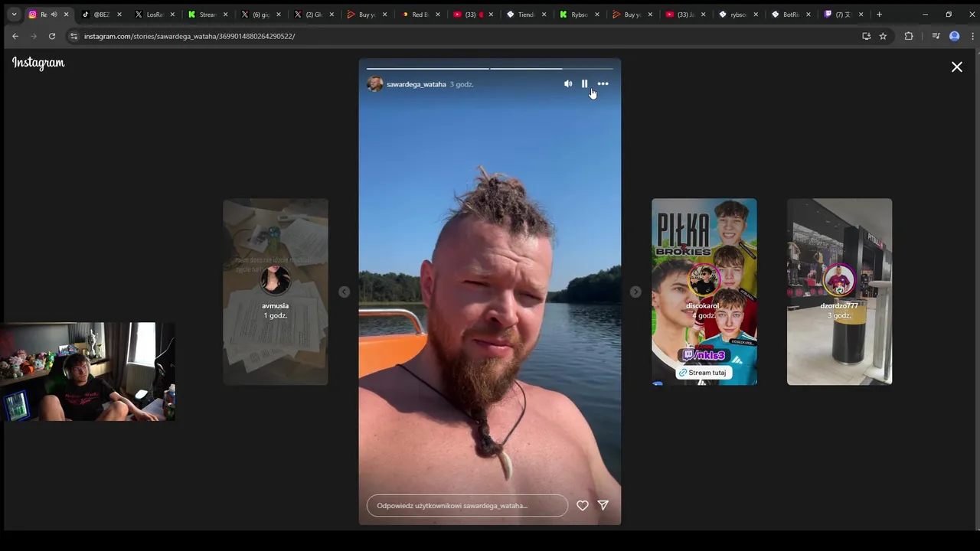Mute the Instagram tab via its speaker icon
The width and height of the screenshot is (980, 551).
point(54,15)
